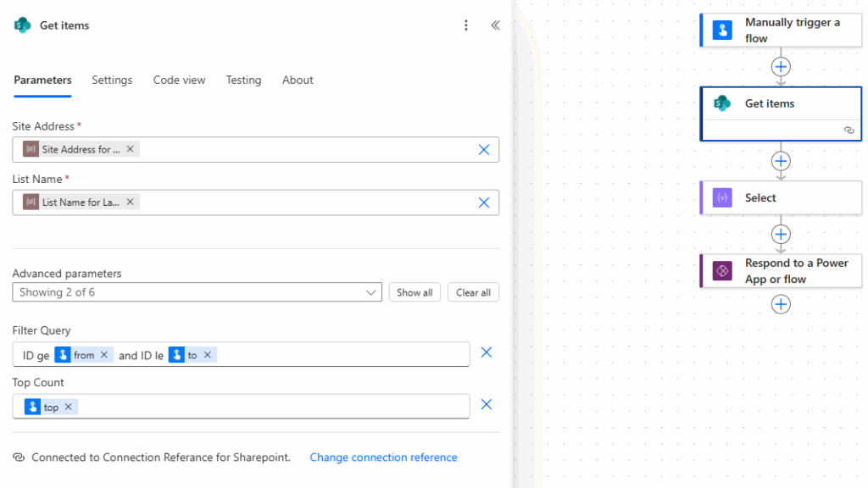Select the Manually trigger a flow card
Viewport: 868px width, 488px height.
pyautogui.click(x=781, y=30)
